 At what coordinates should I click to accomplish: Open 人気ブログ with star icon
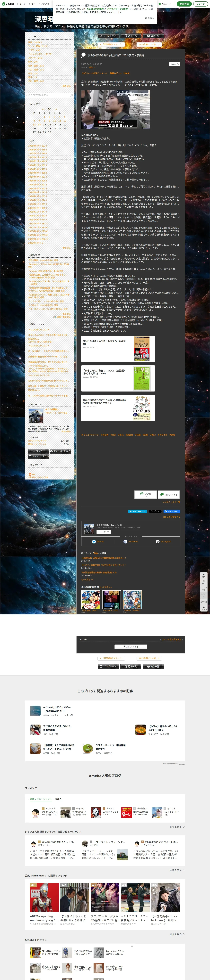point(165,4)
